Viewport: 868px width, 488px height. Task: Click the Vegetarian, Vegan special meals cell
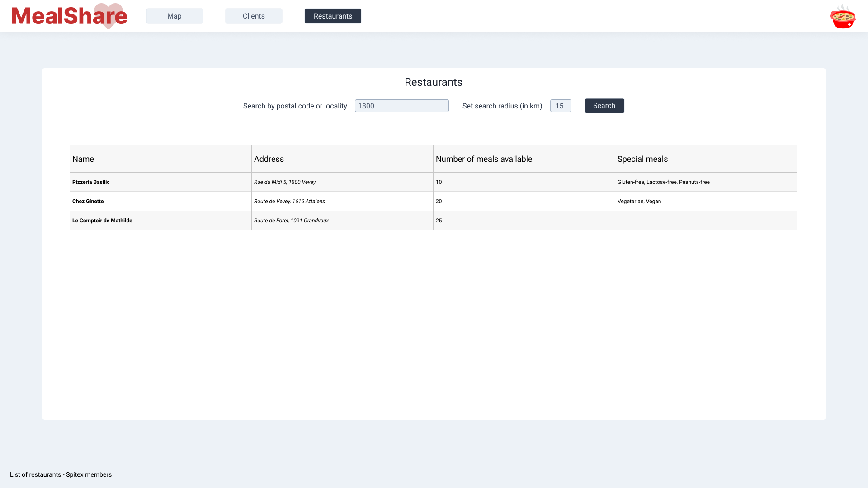(x=639, y=202)
